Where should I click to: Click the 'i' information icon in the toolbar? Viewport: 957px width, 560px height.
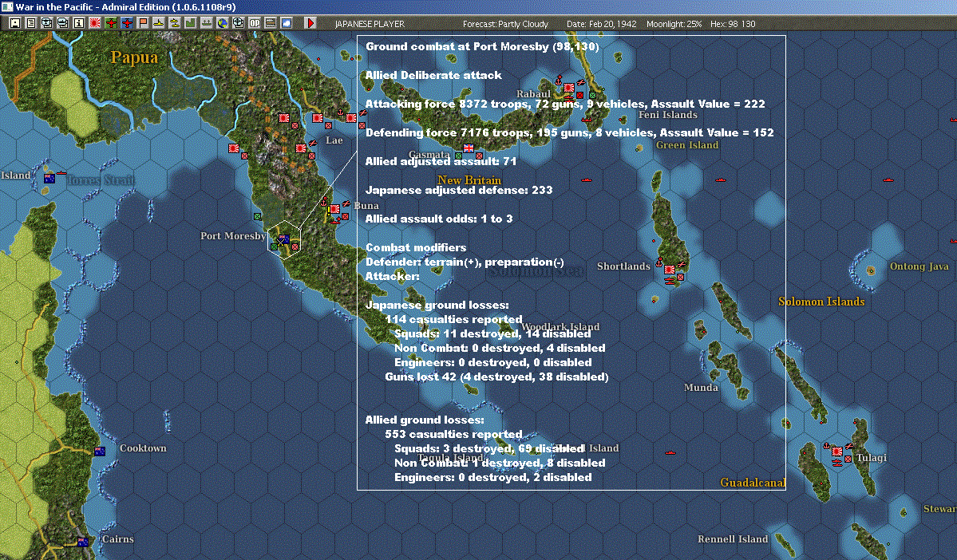(x=79, y=23)
